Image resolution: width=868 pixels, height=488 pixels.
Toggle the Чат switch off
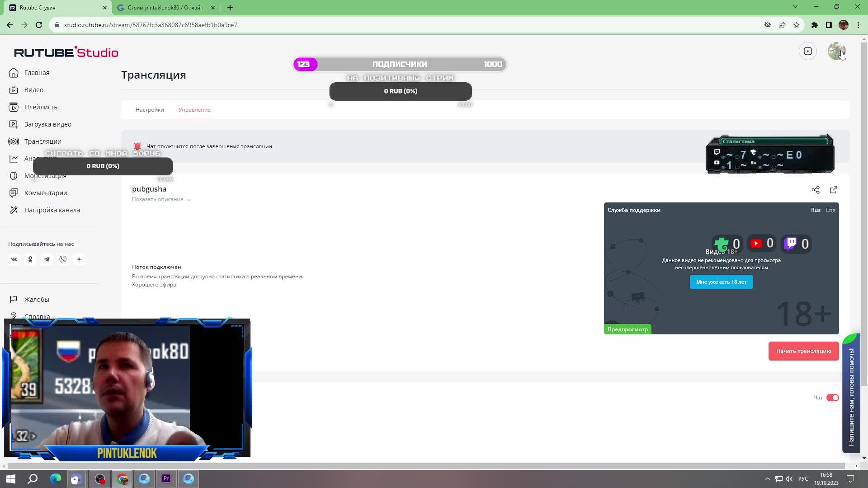832,398
